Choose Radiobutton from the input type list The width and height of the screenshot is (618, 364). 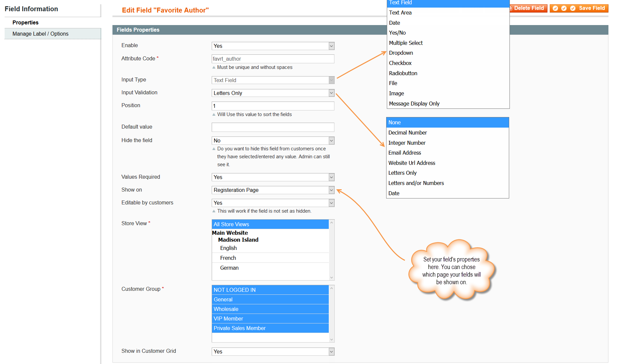coord(403,73)
